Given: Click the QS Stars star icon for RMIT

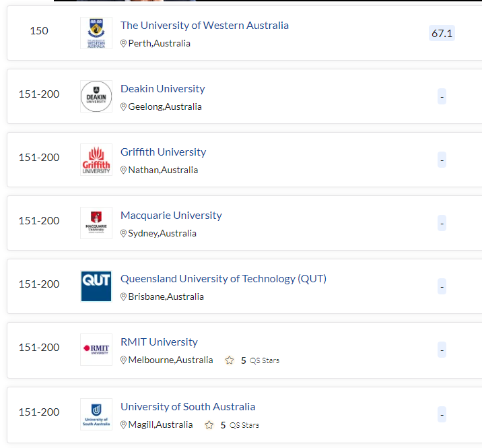Looking at the screenshot, I should [x=230, y=360].
